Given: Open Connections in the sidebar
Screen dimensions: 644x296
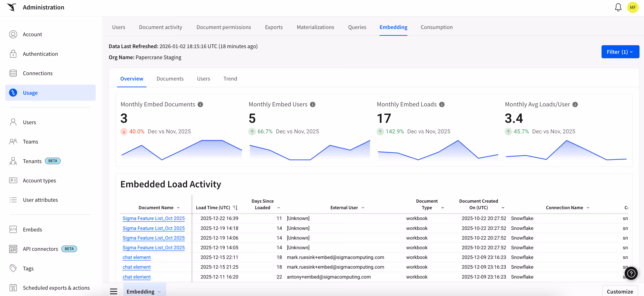Looking at the screenshot, I should click(x=38, y=73).
